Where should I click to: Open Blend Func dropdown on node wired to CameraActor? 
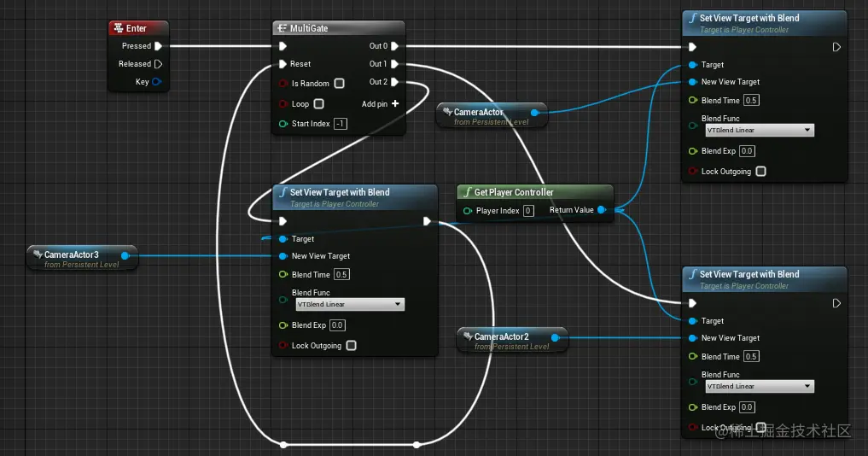(x=760, y=130)
